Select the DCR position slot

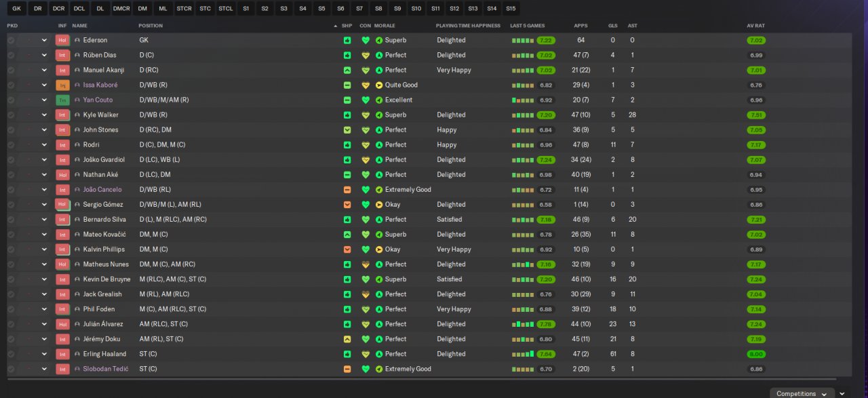[x=59, y=9]
